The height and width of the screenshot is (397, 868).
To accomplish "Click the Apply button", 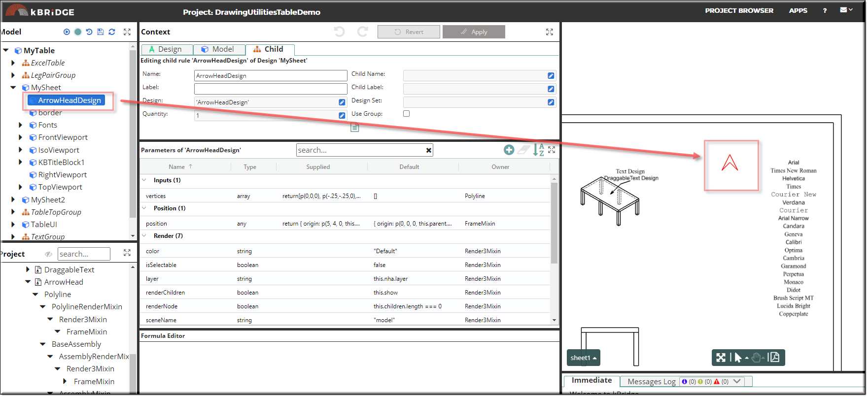I will point(474,32).
